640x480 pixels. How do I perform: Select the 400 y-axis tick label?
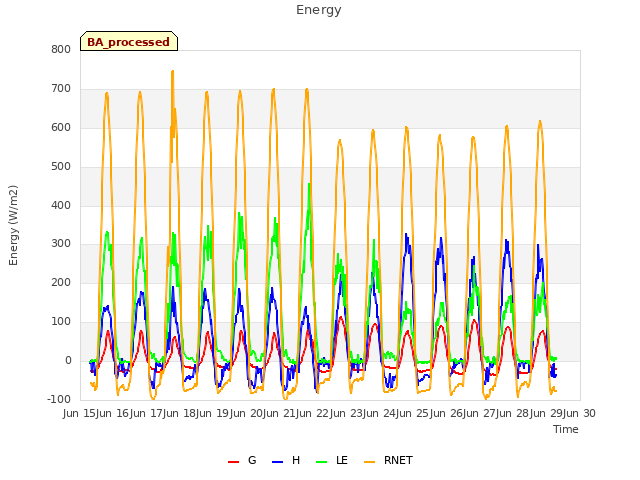pyautogui.click(x=61, y=205)
